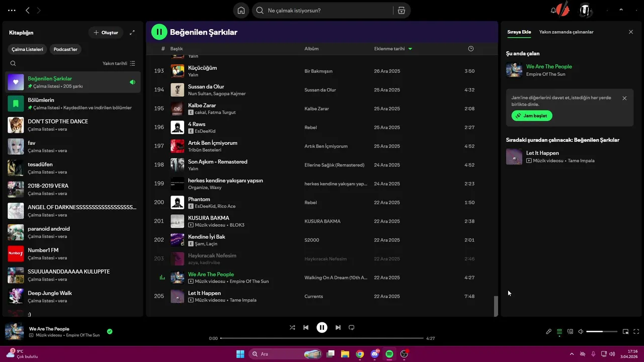This screenshot has height=362, width=644.
Task: Select the track Küçücüğüm
Action: coord(202,68)
